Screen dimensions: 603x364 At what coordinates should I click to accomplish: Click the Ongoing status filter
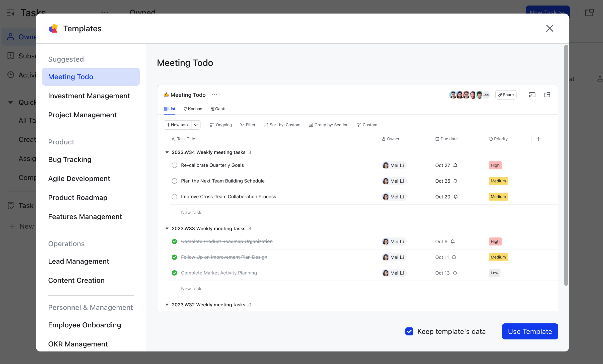221,125
